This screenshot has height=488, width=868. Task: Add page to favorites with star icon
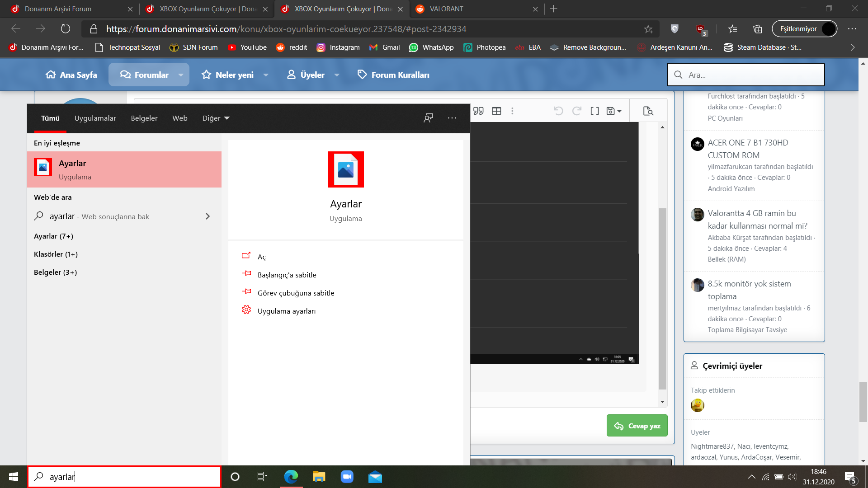(x=648, y=29)
